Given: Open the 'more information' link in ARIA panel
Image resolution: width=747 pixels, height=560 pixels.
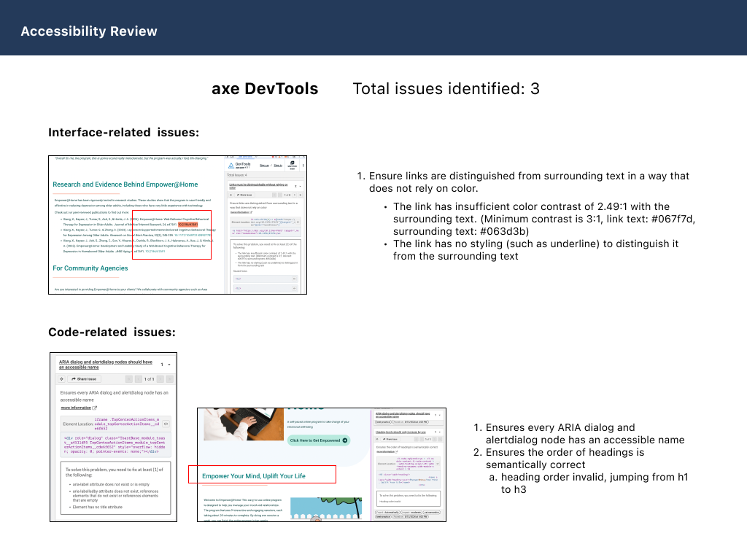Looking at the screenshot, I should (x=76, y=408).
